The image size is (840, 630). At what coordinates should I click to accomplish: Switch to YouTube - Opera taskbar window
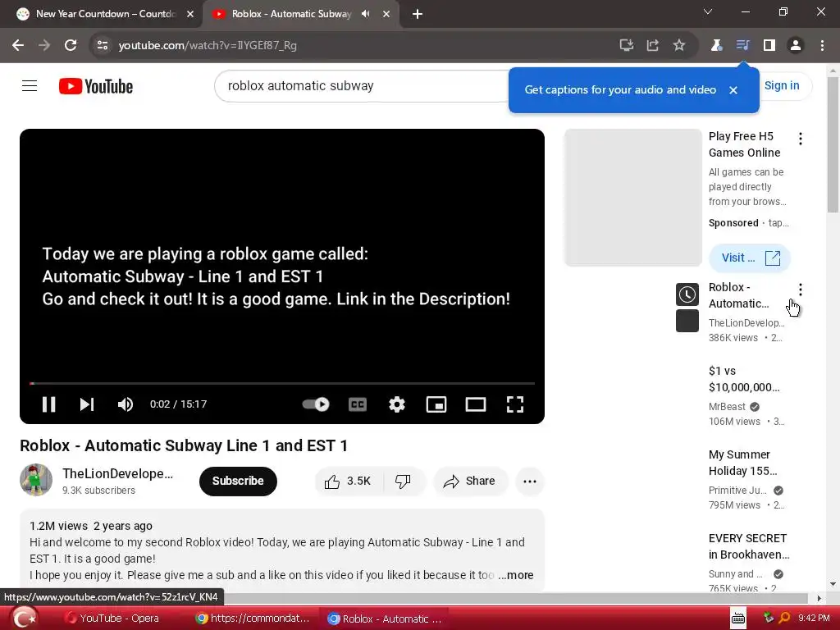(x=111, y=619)
